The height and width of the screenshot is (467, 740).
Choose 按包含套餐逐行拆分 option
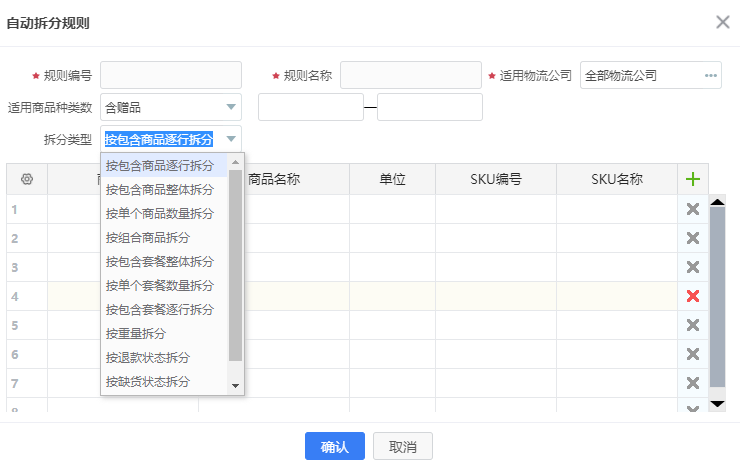(x=164, y=310)
